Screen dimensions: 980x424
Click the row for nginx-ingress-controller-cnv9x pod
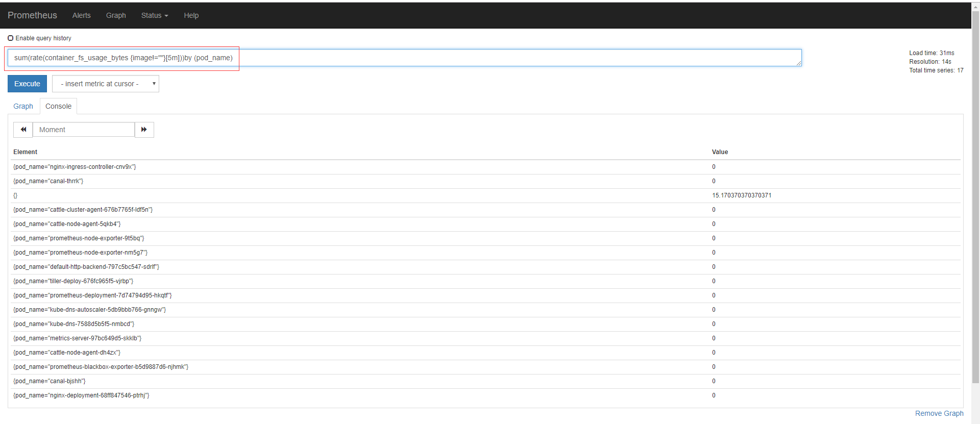[x=75, y=167]
